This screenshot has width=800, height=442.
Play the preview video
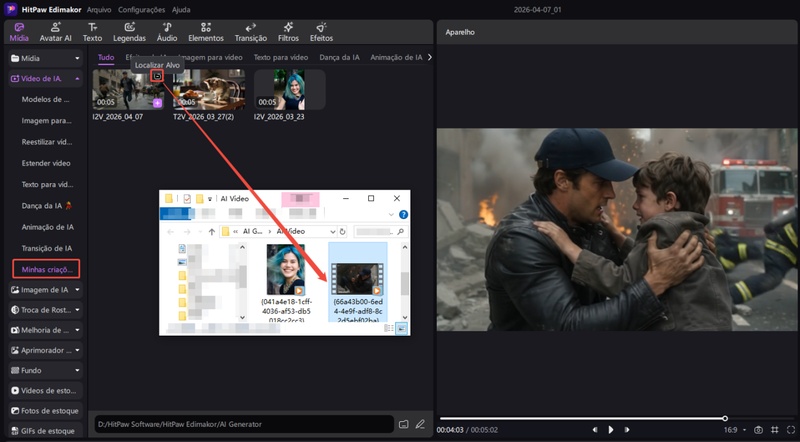(611, 430)
